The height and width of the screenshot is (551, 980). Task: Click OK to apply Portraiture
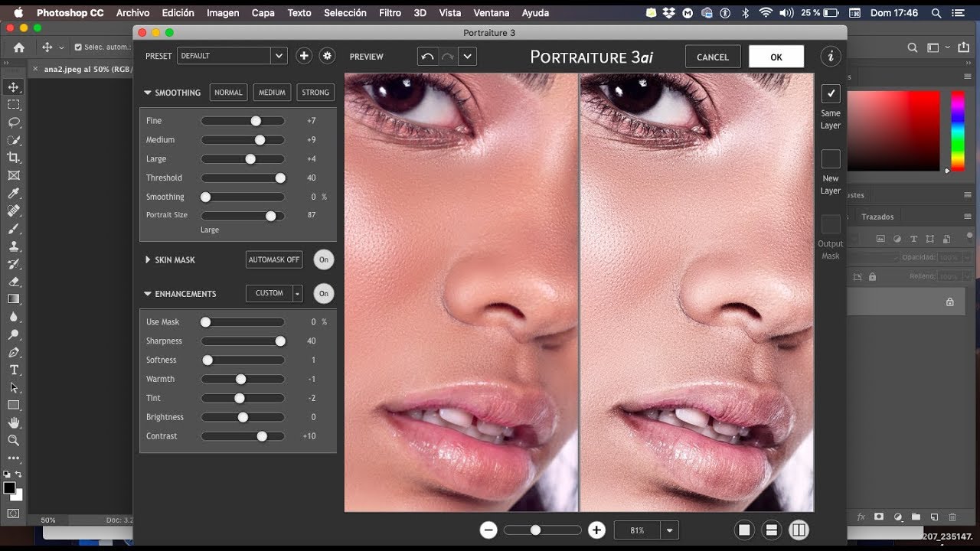[776, 57]
